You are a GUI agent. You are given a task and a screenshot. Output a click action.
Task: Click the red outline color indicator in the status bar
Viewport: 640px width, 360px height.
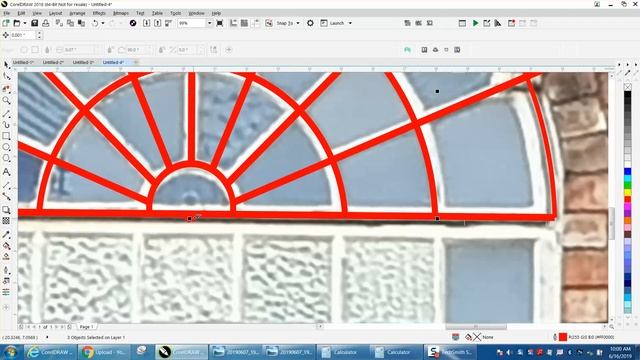coord(563,337)
